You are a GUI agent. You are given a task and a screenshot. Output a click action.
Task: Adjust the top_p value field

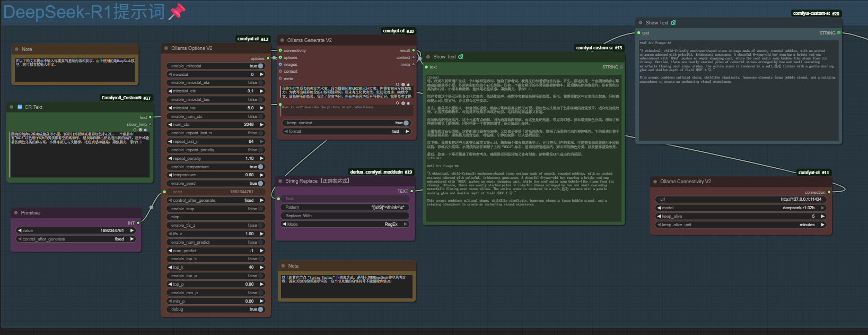[216, 284]
